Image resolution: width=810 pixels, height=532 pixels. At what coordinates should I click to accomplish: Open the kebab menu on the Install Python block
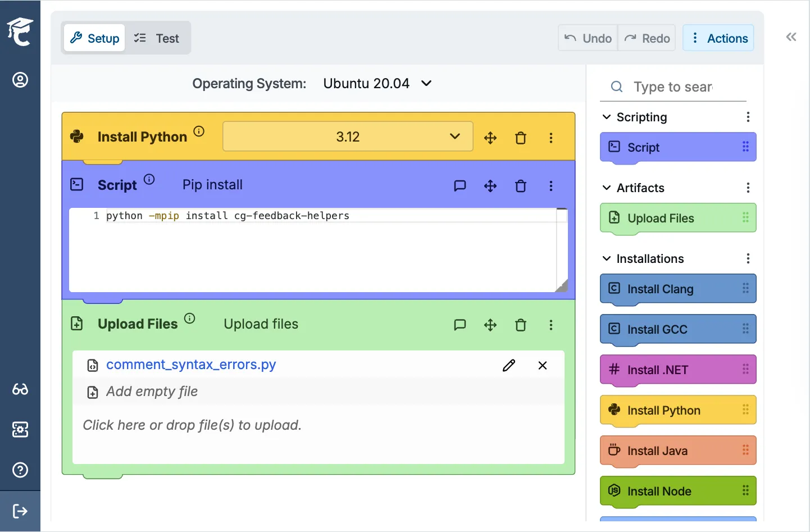tap(551, 138)
